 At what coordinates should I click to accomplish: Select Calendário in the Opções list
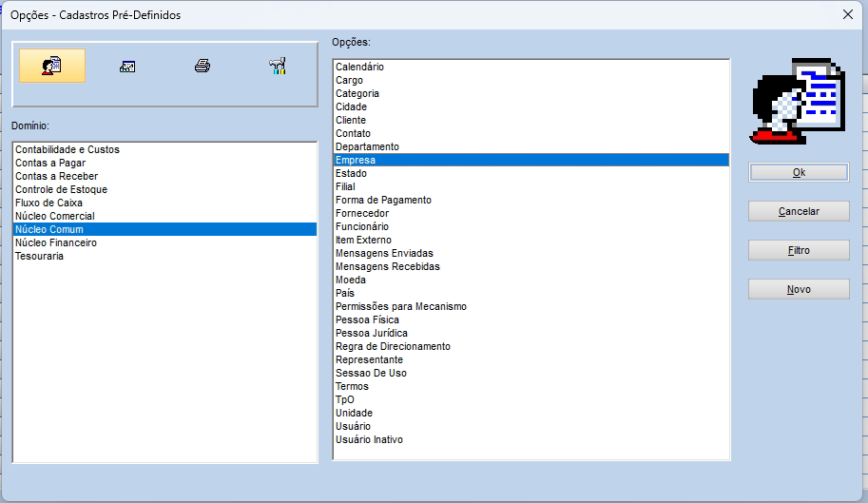pos(359,67)
